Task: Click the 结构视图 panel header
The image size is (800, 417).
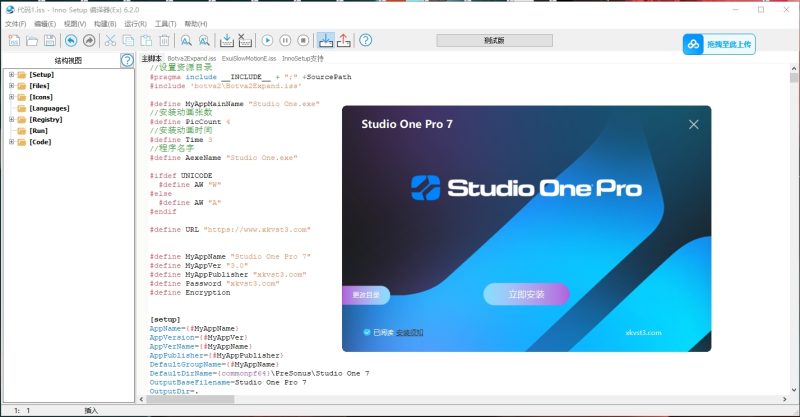Action: 68,60
